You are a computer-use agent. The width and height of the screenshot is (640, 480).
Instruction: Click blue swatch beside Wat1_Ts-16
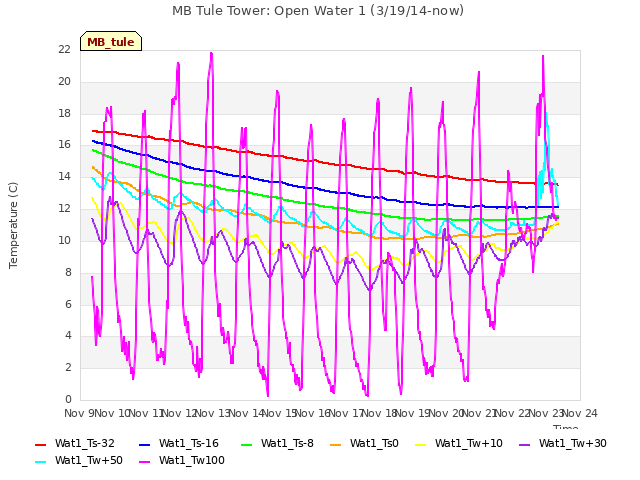point(144,444)
